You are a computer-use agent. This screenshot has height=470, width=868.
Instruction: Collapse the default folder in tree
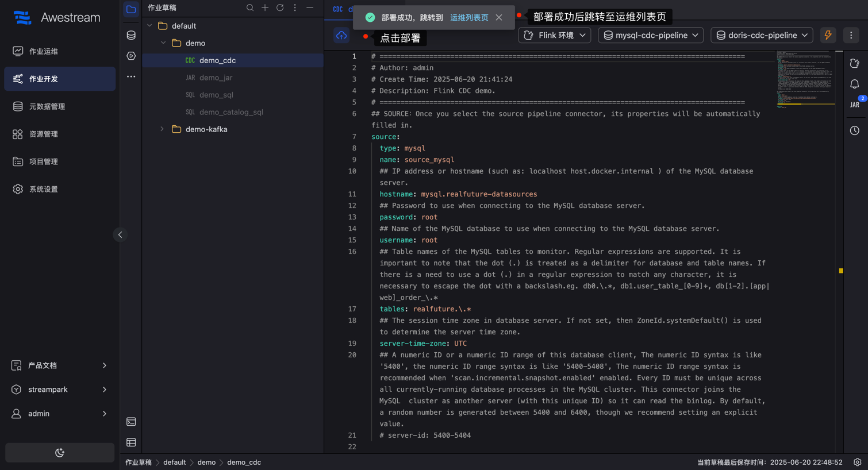point(150,26)
